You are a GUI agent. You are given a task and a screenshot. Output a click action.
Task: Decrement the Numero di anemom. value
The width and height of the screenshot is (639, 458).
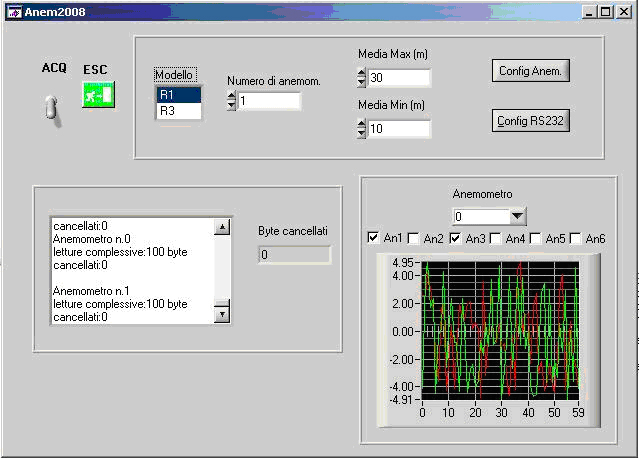click(231, 105)
